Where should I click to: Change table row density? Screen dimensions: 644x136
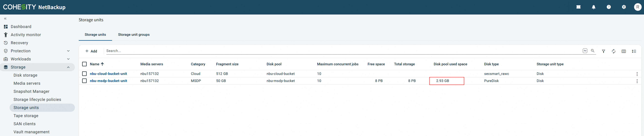click(634, 51)
